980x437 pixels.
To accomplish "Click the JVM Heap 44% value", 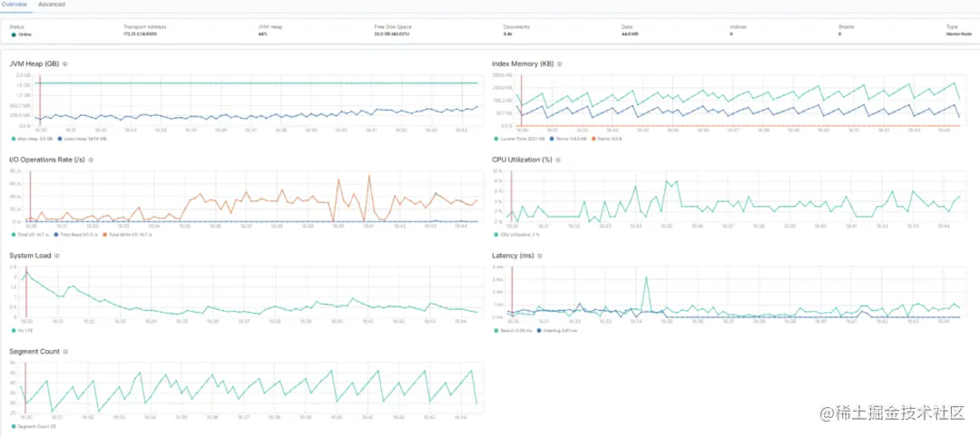I will [262, 34].
